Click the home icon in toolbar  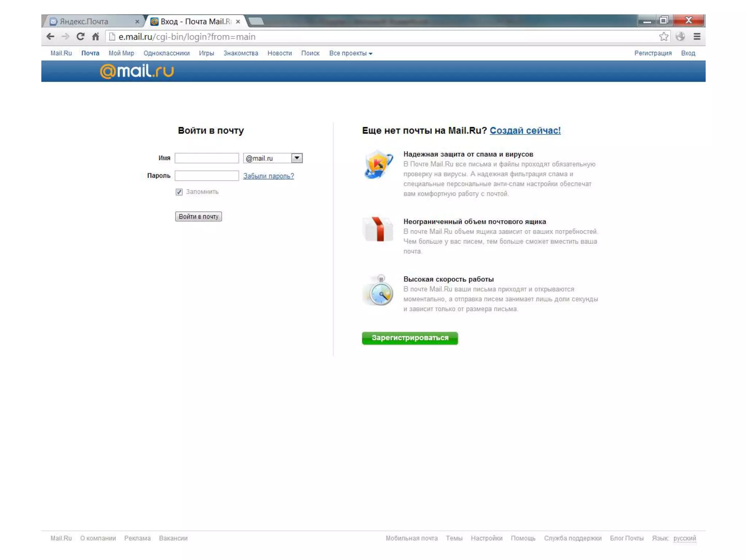[x=96, y=36]
